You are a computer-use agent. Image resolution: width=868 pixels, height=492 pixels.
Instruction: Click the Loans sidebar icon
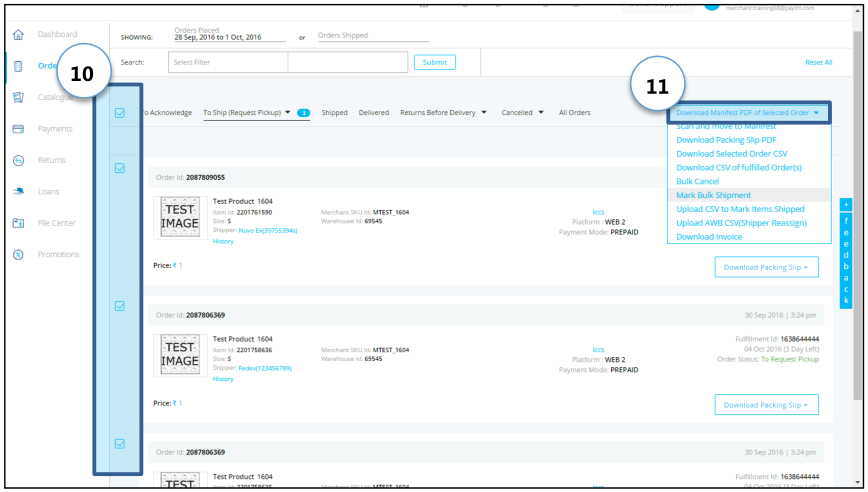(x=18, y=191)
